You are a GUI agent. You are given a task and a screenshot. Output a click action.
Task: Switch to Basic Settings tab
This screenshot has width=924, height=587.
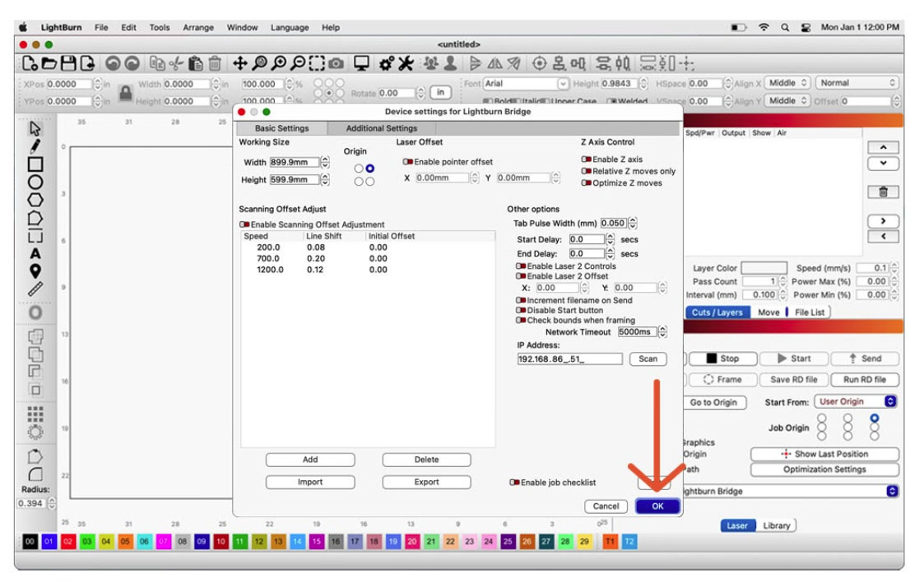tap(281, 128)
